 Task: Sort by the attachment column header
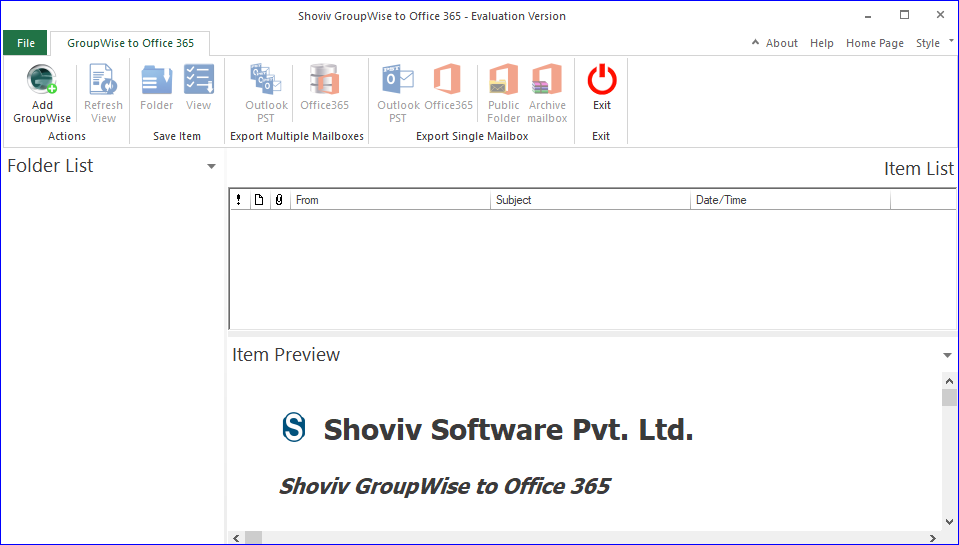pos(280,200)
